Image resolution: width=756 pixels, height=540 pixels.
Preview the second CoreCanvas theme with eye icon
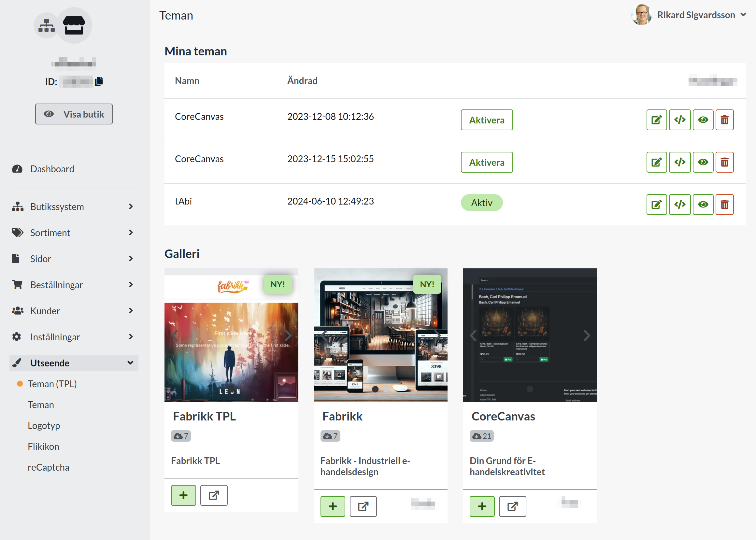tap(703, 162)
